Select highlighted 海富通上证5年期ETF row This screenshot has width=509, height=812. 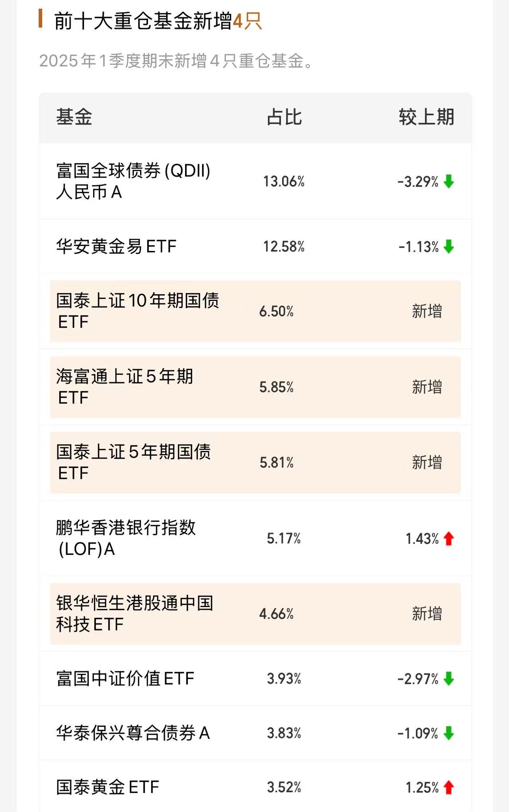pos(255,387)
